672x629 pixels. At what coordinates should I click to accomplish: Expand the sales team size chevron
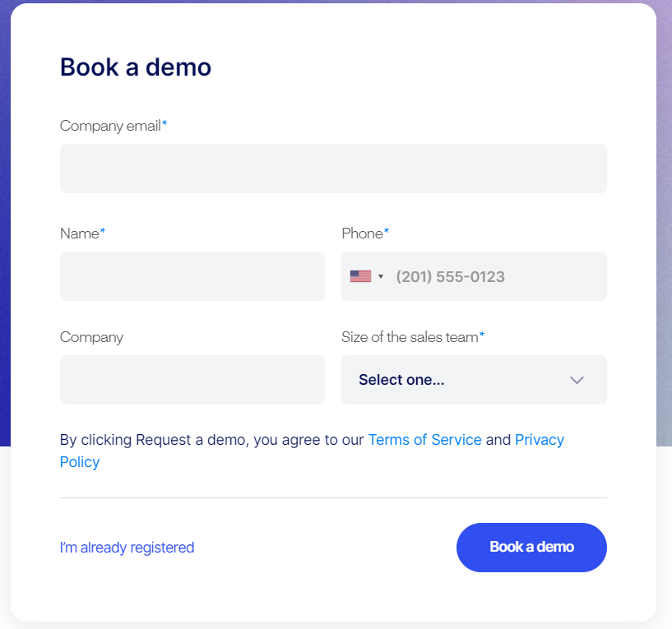pyautogui.click(x=577, y=380)
